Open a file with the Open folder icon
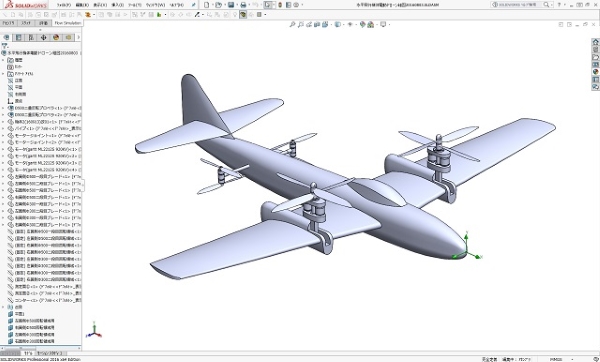Image resolution: width=600 pixels, height=362 pixels. pyautogui.click(x=218, y=5)
